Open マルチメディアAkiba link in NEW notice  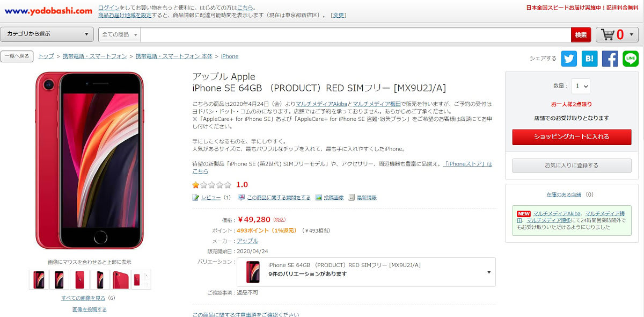557,213
